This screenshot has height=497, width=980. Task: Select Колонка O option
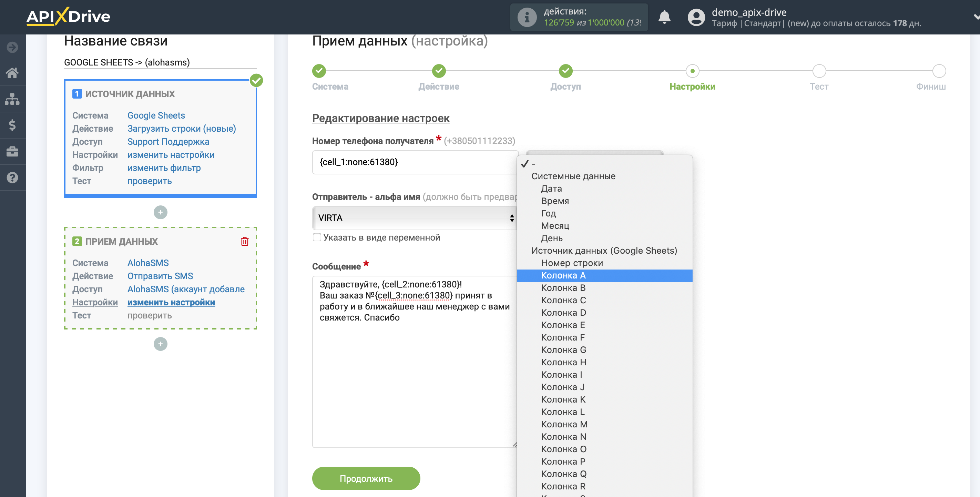click(604, 449)
